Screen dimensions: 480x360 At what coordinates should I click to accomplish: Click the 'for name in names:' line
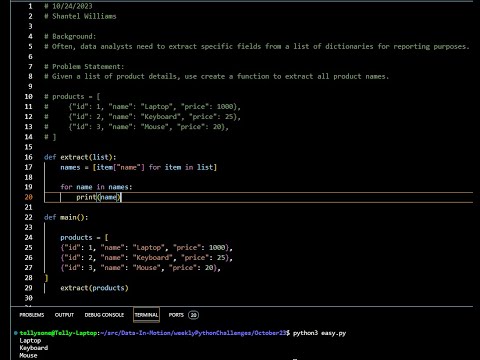pyautogui.click(x=96, y=187)
